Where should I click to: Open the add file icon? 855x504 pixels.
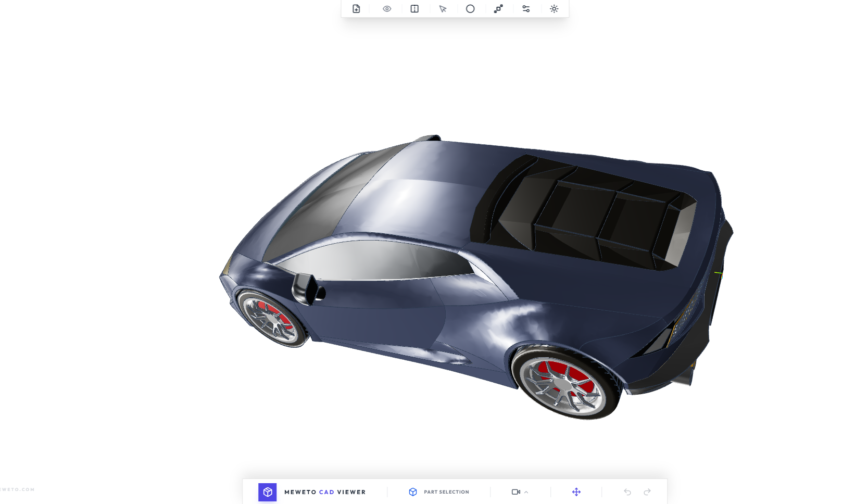click(x=356, y=9)
